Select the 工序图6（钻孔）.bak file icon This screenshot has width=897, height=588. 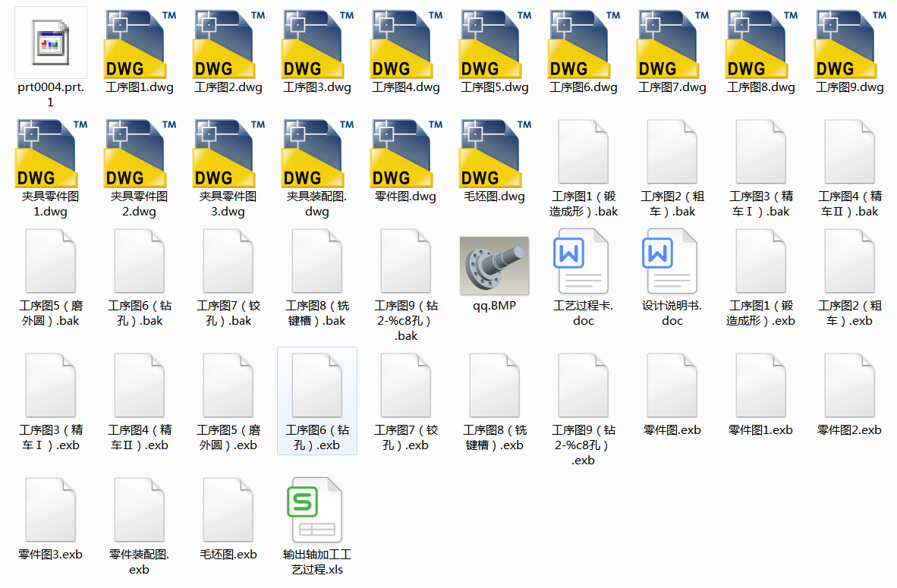(140, 261)
